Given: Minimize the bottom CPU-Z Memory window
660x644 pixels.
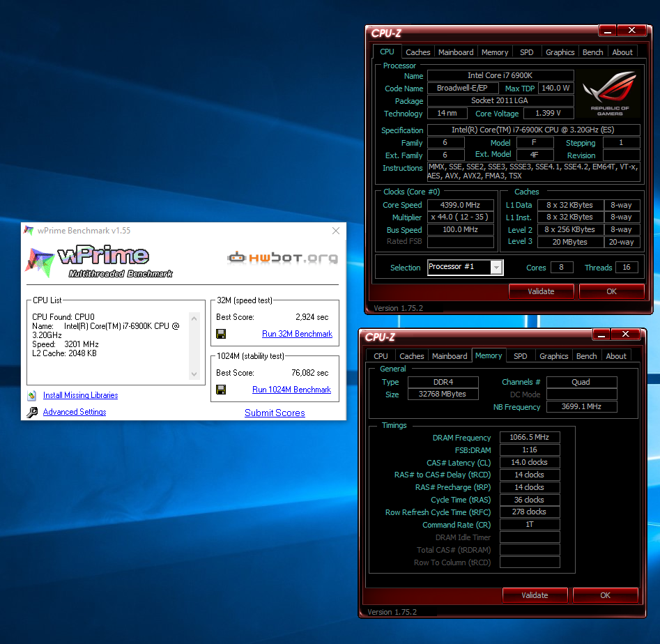Looking at the screenshot, I should pos(601,335).
